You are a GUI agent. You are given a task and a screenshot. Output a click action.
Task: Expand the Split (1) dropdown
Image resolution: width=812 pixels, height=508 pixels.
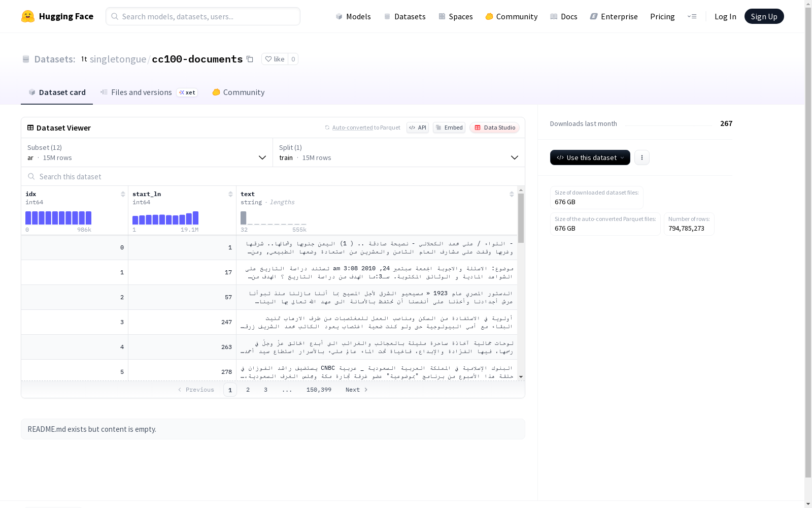[x=399, y=152]
